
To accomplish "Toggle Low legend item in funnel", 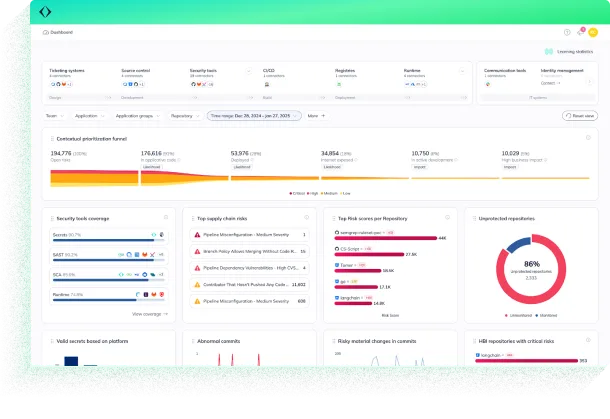I will point(345,193).
